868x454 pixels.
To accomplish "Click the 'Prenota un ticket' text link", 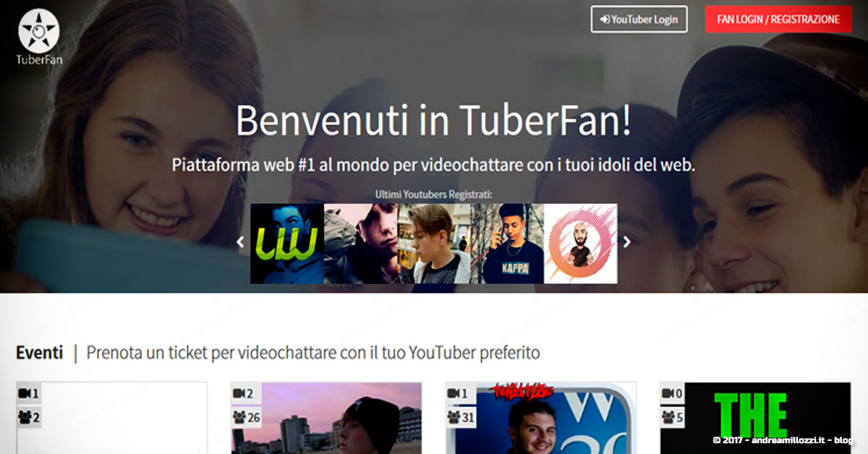I will tap(312, 353).
